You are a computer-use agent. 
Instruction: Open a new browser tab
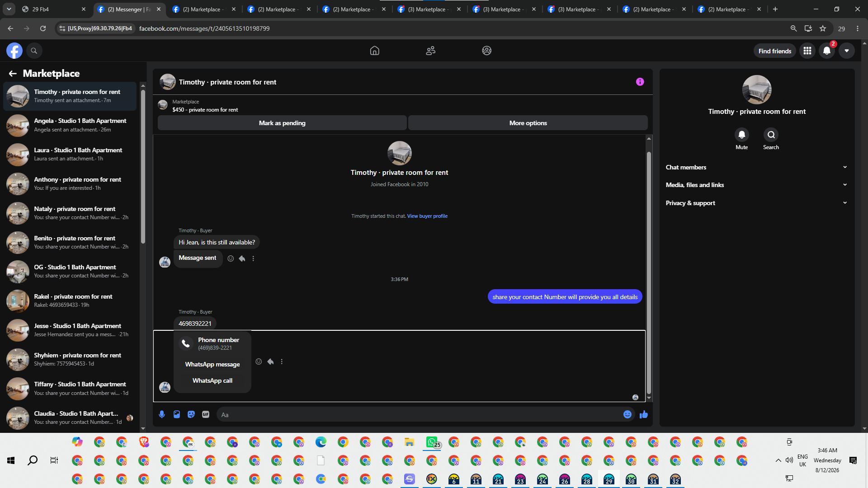[775, 9]
